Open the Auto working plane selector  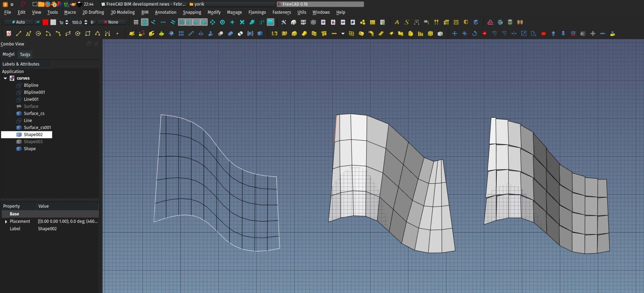click(19, 22)
